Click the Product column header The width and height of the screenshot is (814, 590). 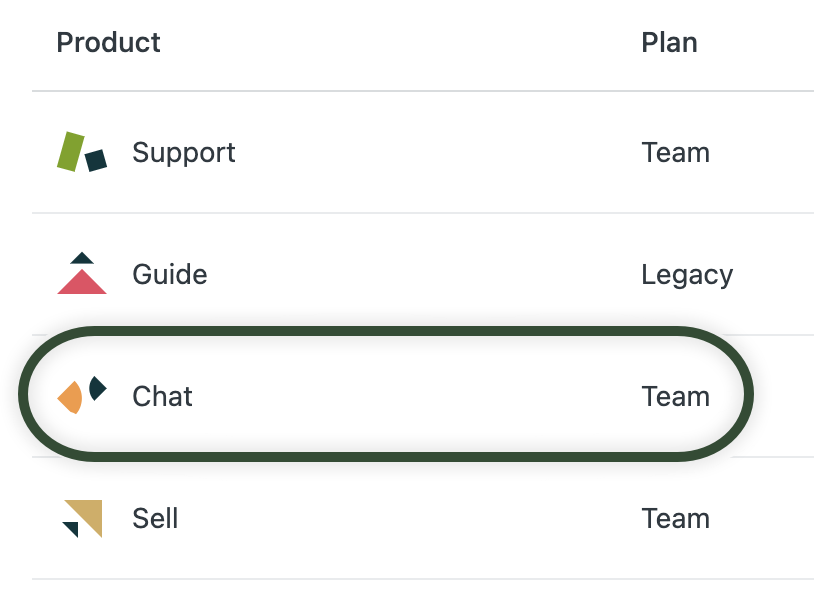108,42
